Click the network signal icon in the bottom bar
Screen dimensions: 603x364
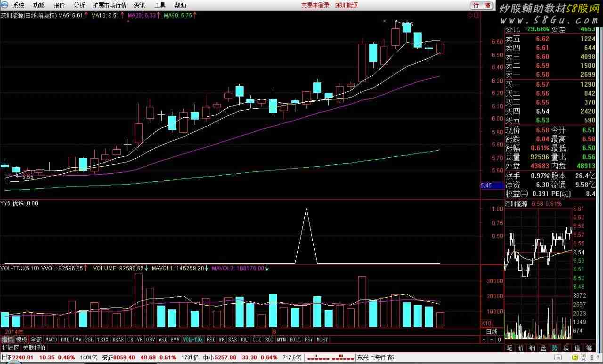point(584,358)
